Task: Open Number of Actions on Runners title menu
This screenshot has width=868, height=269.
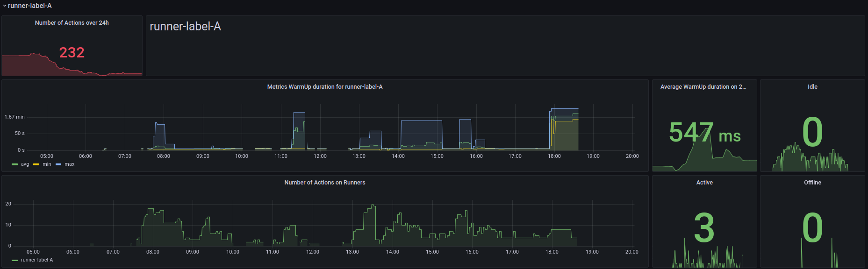Action: [325, 183]
